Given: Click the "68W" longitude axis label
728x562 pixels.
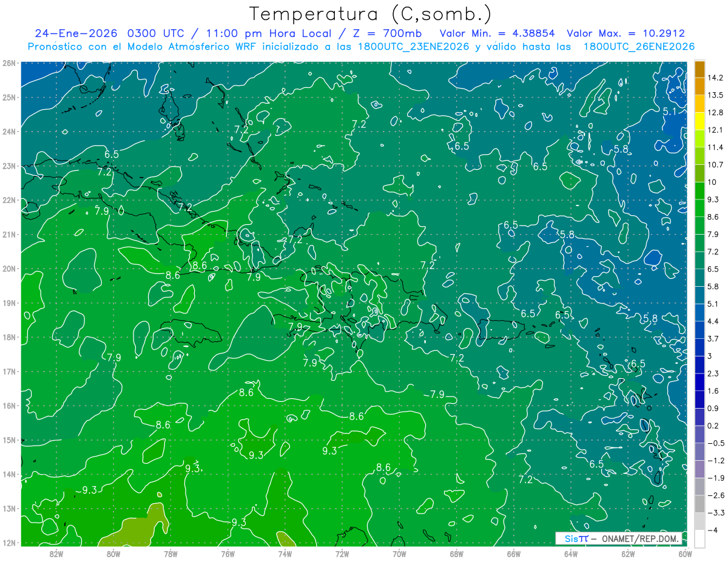Looking at the screenshot, I should 457,553.
